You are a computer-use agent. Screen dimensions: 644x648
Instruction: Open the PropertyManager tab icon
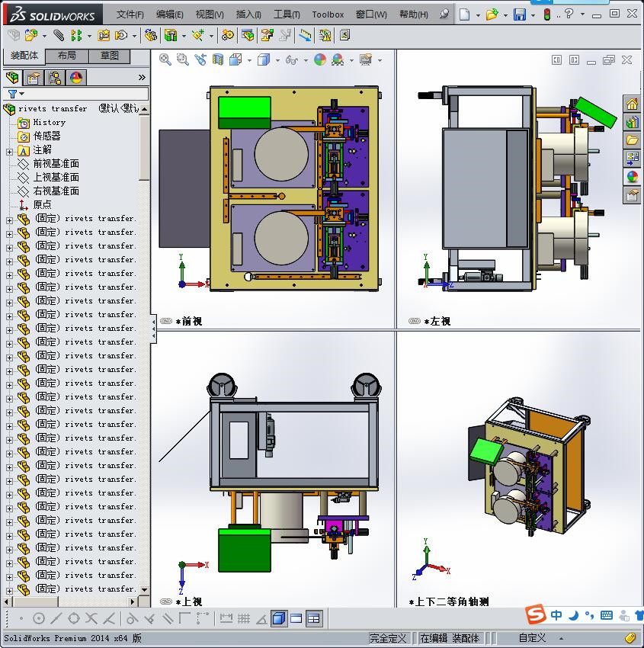[33, 78]
